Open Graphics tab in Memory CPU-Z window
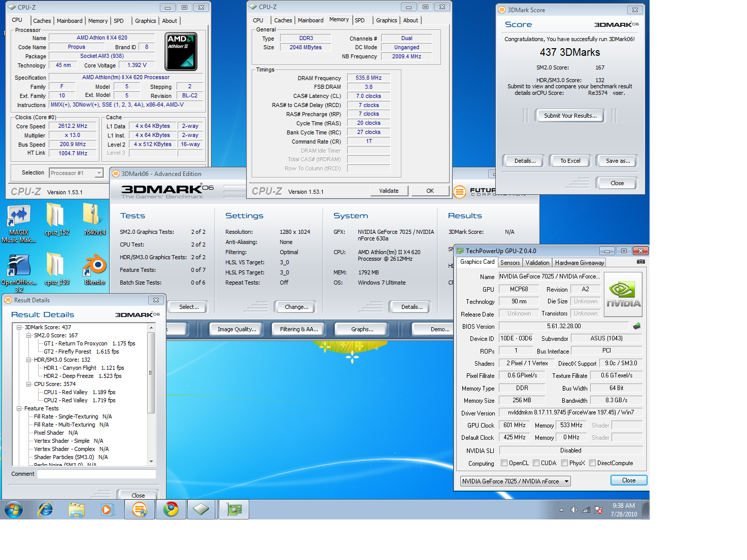Image resolution: width=747 pixels, height=560 pixels. click(x=387, y=20)
